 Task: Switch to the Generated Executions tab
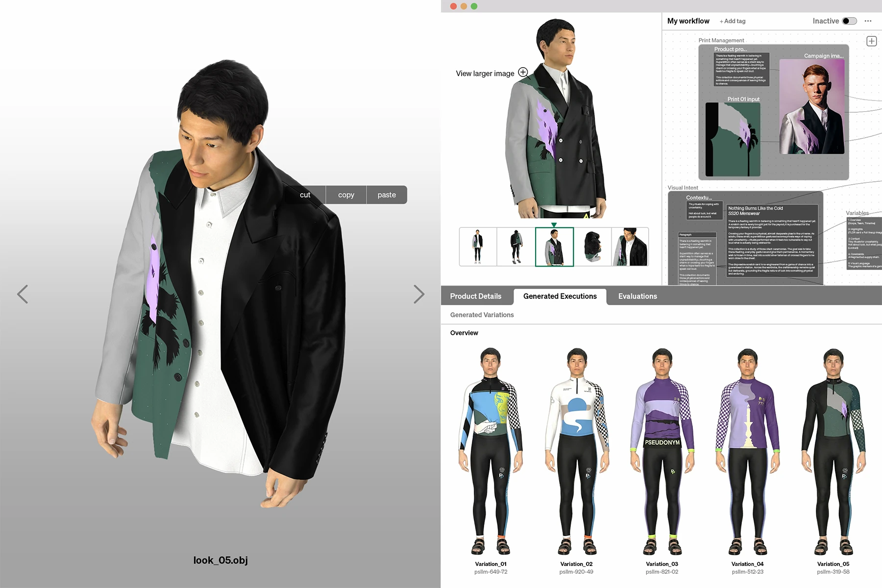(x=560, y=296)
